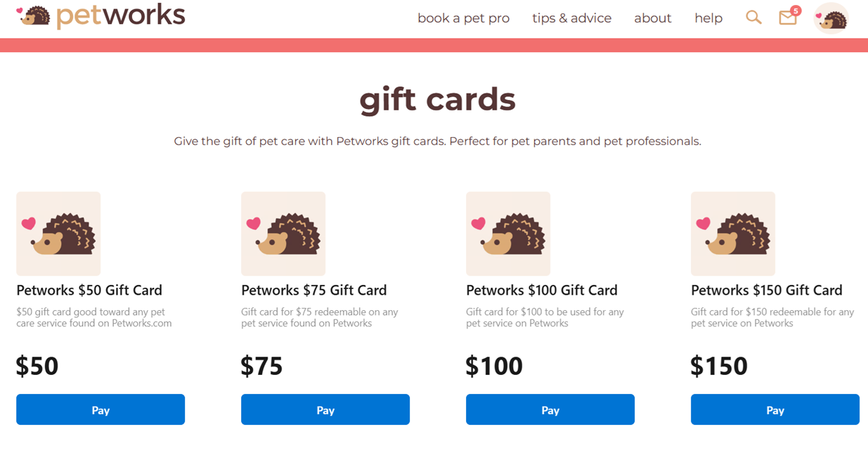Pay for the $75 gift card
The width and height of the screenshot is (868, 453).
[325, 409]
